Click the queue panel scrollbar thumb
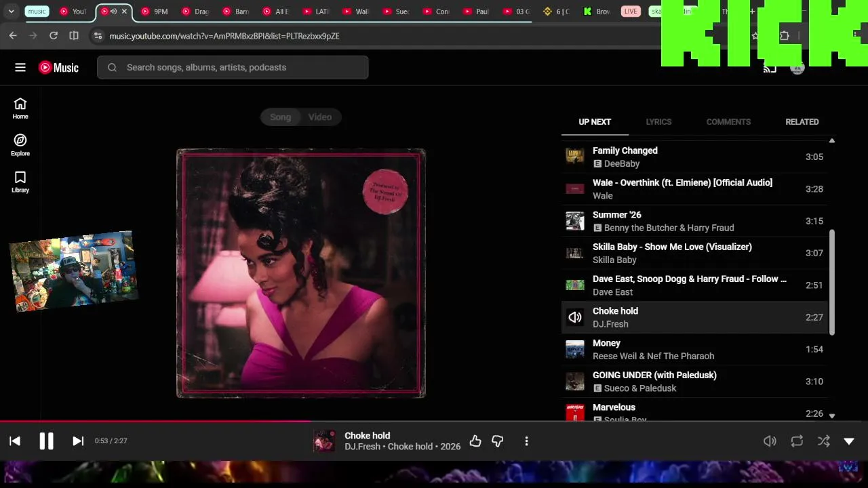The image size is (868, 488). click(x=832, y=282)
